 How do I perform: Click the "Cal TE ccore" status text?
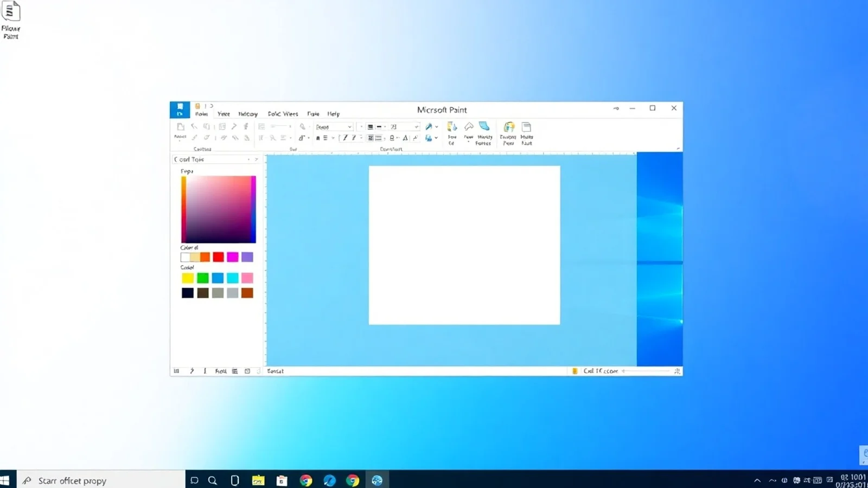(601, 371)
